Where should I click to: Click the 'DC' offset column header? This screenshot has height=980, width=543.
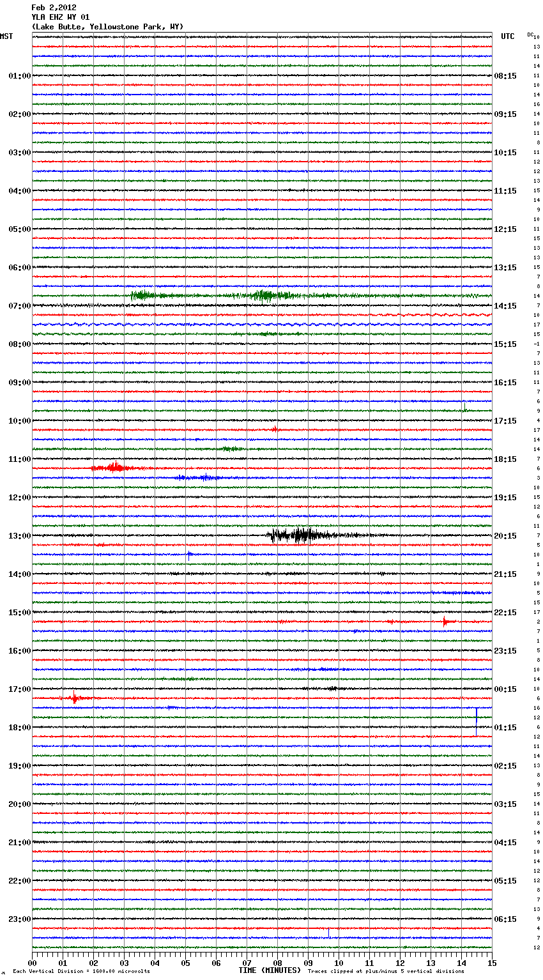tap(530, 34)
